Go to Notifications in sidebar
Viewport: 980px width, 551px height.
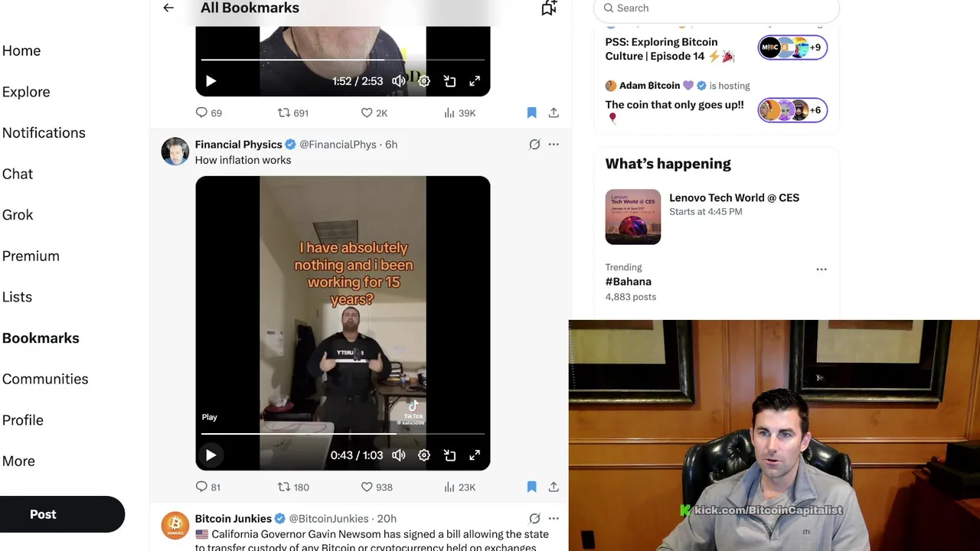pos(44,132)
